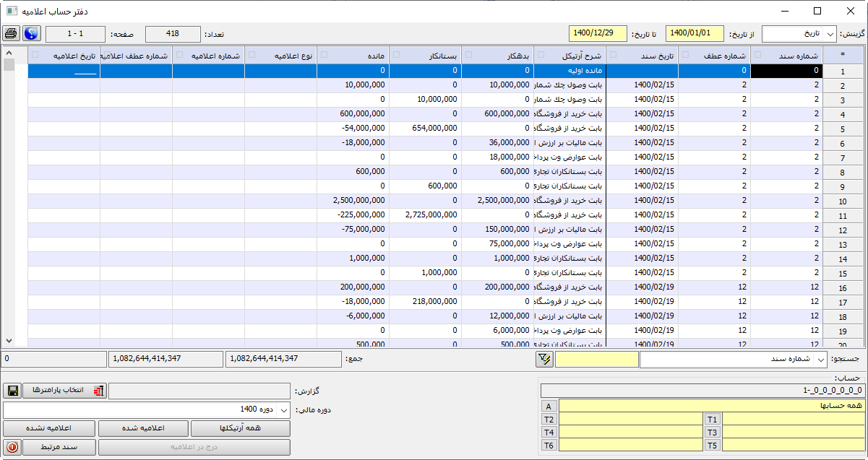The image size is (868, 460).
Task: Click the grid's vertical scrollbar down arrow
Action: coord(9,340)
